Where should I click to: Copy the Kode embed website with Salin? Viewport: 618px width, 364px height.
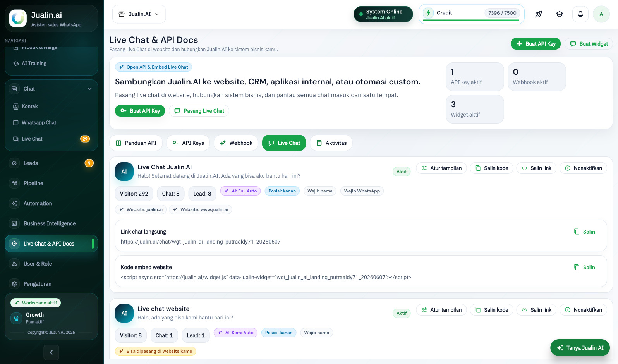(x=585, y=267)
